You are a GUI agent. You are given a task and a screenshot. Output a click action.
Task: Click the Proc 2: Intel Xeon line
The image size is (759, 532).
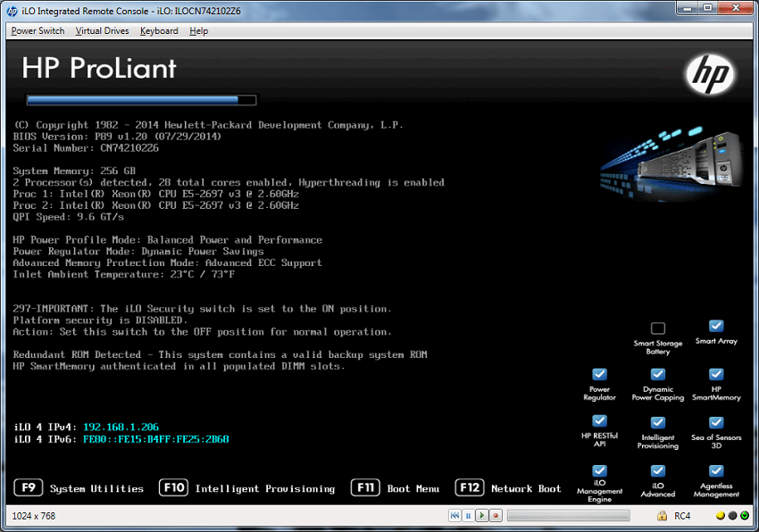click(x=156, y=205)
